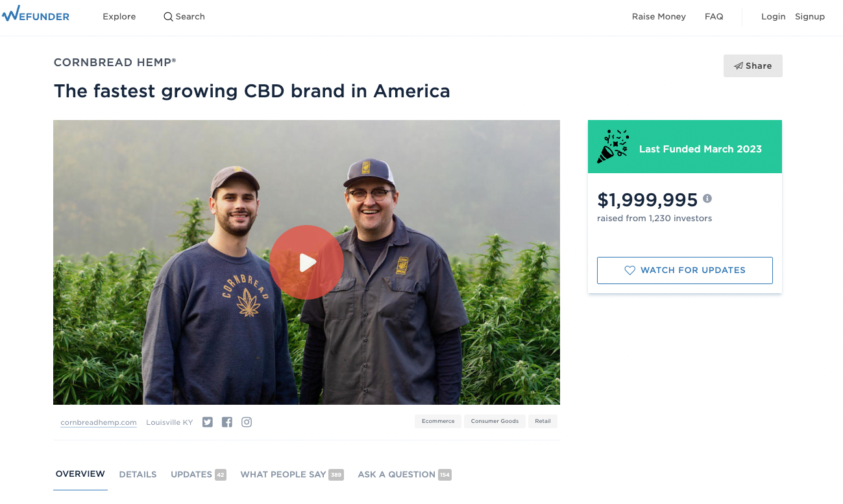Open the FAQ page

[714, 17]
